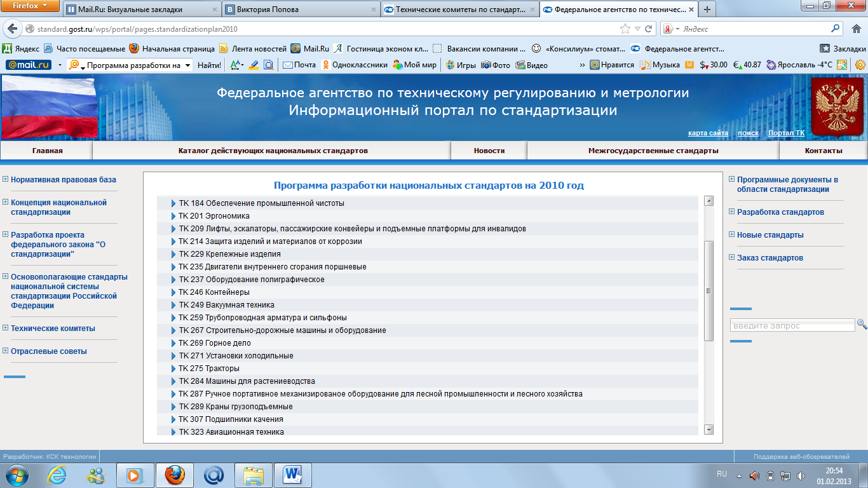Open Каталог действующих национальных стандартов
This screenshot has height=488, width=868.
(273, 151)
